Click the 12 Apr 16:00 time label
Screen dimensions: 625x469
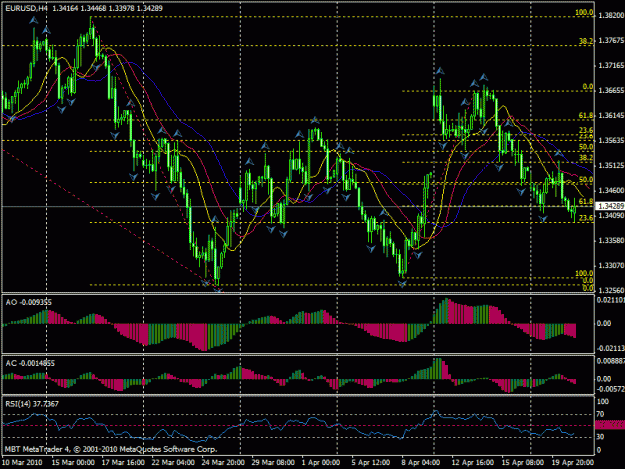(473, 463)
